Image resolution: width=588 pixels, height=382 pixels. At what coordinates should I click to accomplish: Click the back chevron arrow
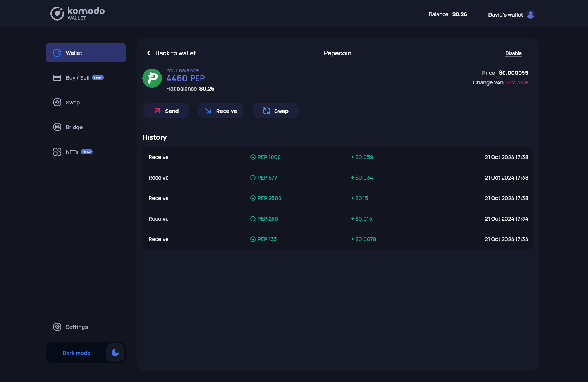coord(148,53)
